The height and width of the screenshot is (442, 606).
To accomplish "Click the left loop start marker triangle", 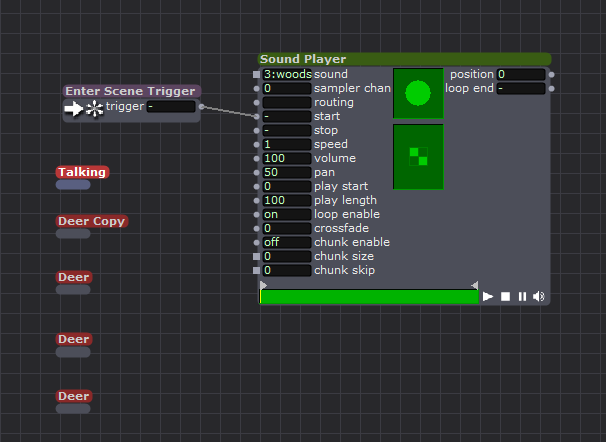I will [x=263, y=285].
